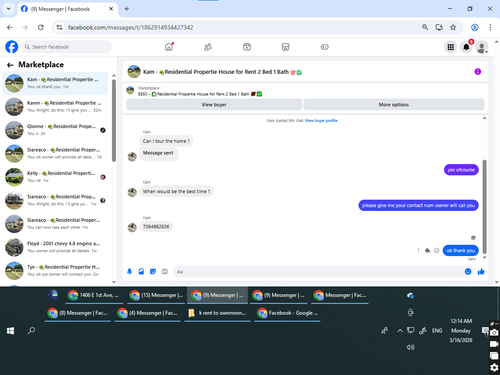The width and height of the screenshot is (500, 375).
Task: Open the Facebook logo home link
Action: pos(12,47)
